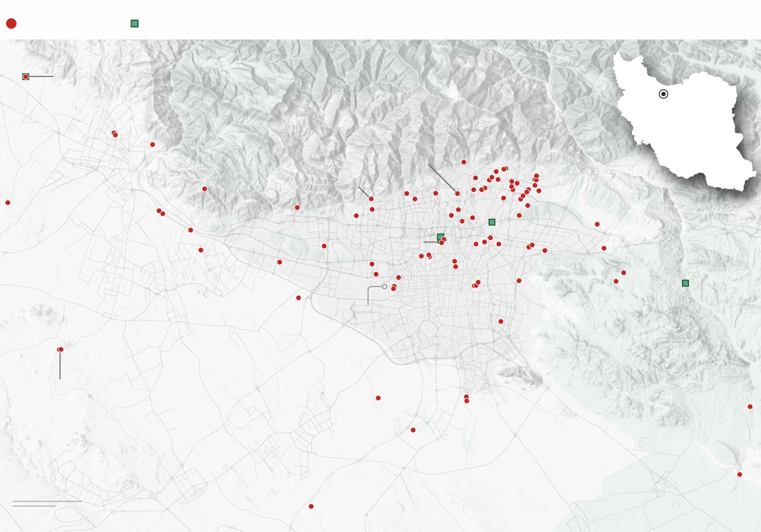Click the red dot at the short diagonal leader line
This screenshot has width=761, height=532.
pos(371,199)
